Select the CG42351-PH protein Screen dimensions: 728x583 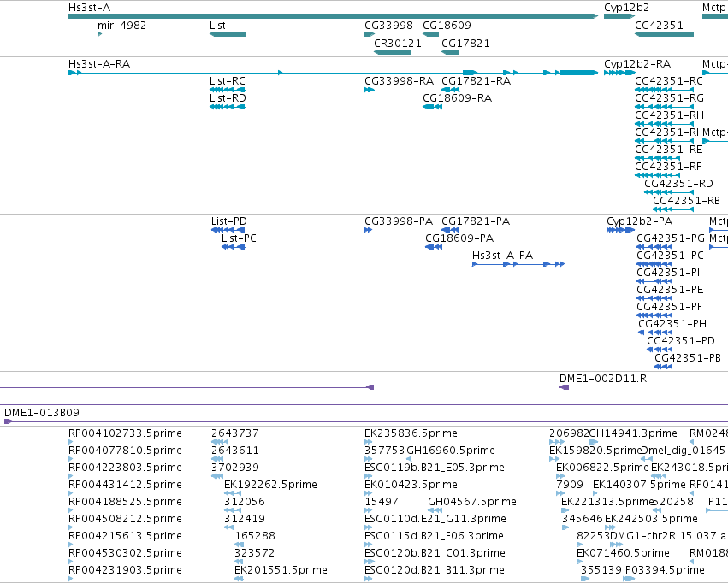tap(655, 332)
